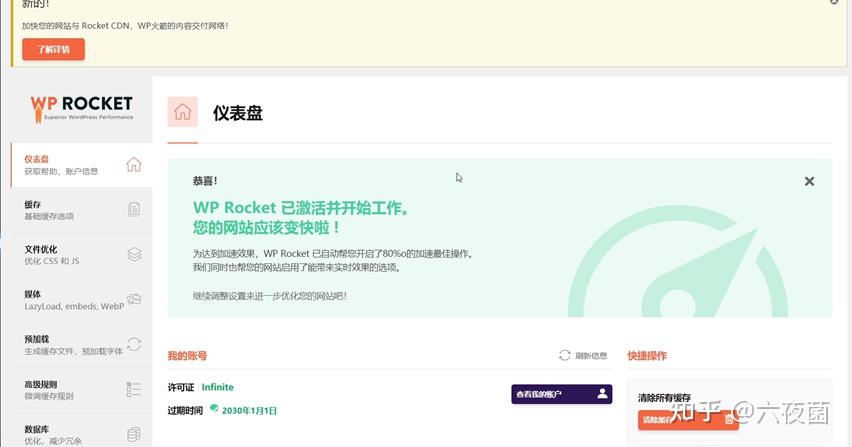
Task: Click the home icon beside 仪表盘 heading
Action: [183, 112]
